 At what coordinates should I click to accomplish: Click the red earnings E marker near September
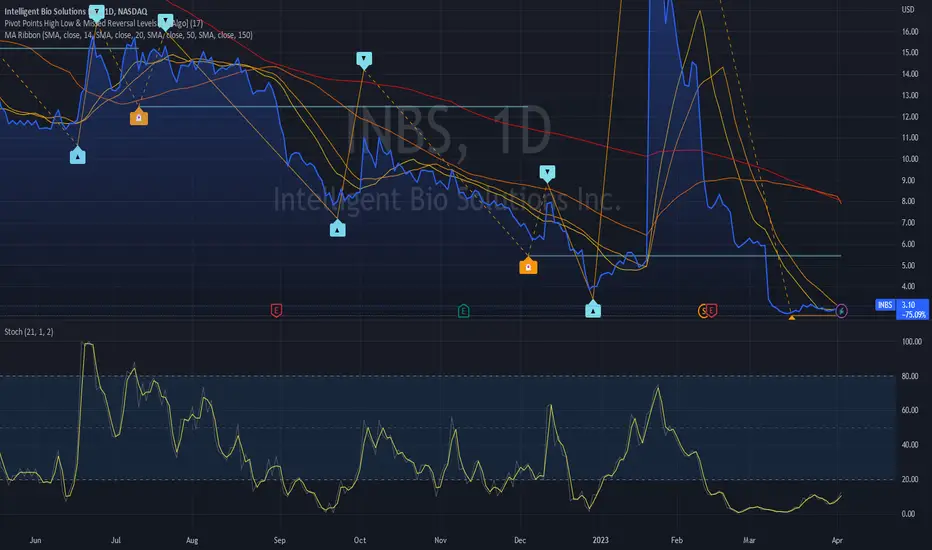(276, 310)
